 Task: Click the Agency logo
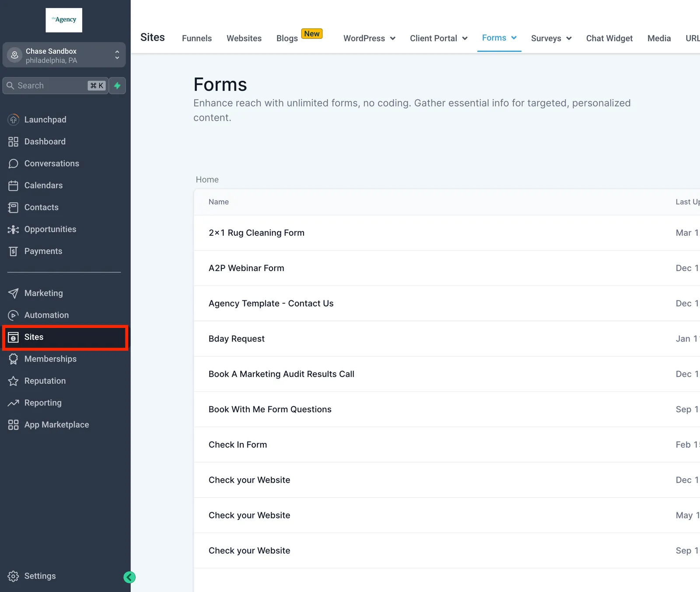pos(64,20)
